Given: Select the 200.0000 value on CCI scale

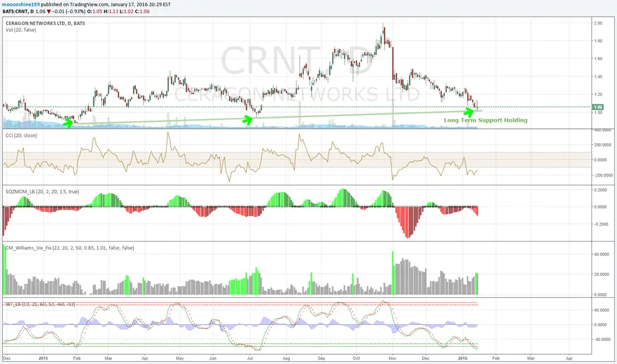Looking at the screenshot, I should point(603,145).
